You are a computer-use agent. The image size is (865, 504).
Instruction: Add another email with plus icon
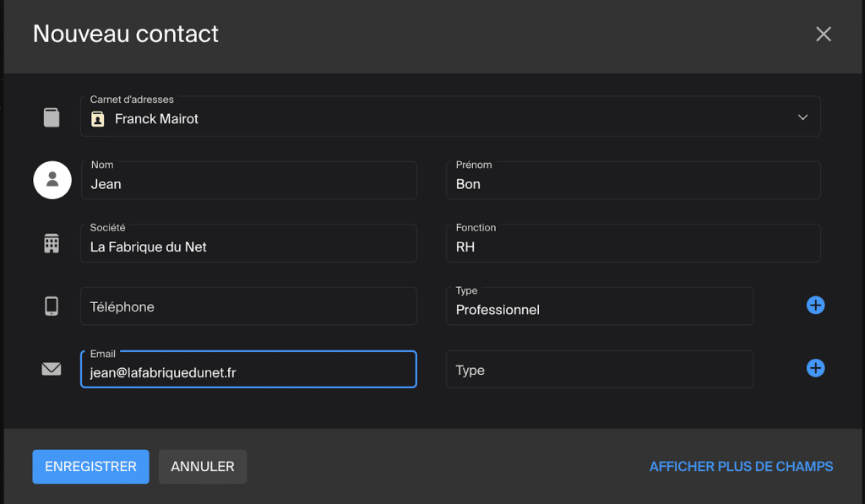click(x=815, y=368)
